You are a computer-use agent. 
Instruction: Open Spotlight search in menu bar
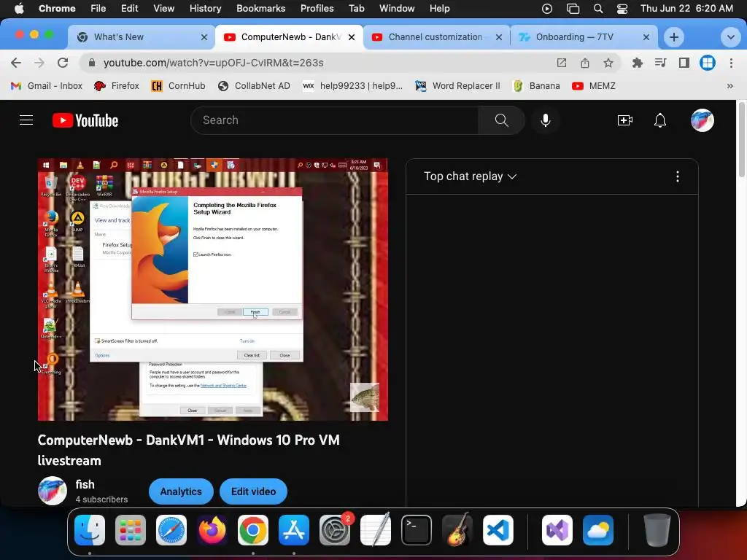click(x=598, y=8)
